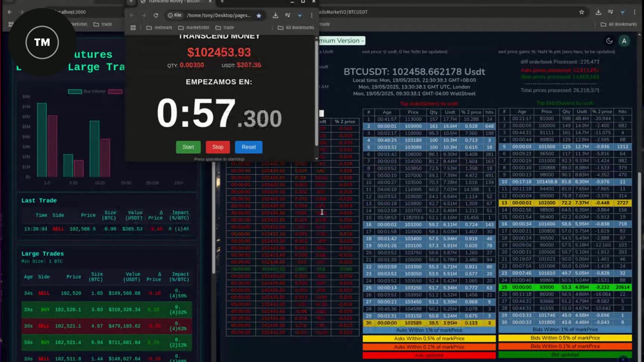This screenshot has width=644, height=362.
Task: Open All Bookmarks in BTCUSDT window
Action: coord(619,24)
